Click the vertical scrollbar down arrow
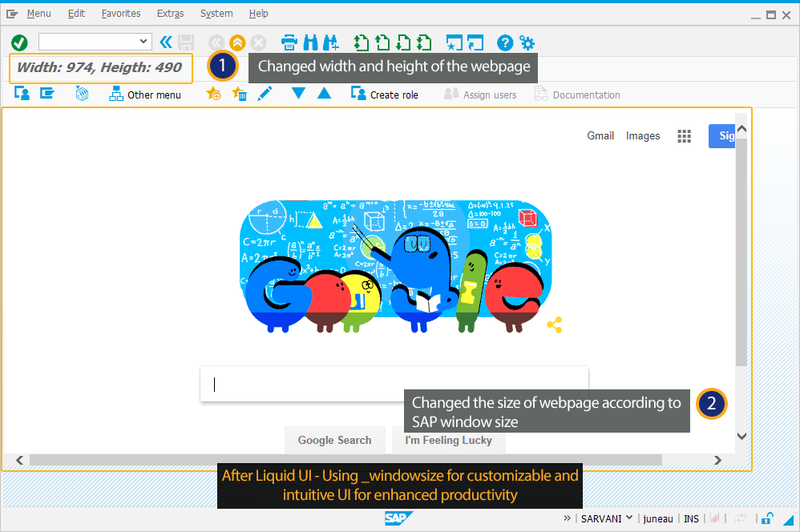The image size is (800, 532). click(741, 436)
